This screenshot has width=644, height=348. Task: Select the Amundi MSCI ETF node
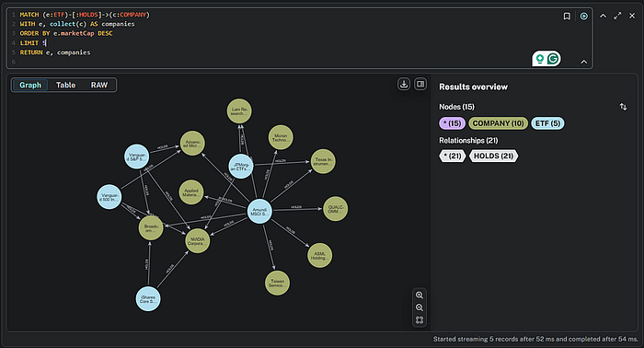pyautogui.click(x=259, y=212)
